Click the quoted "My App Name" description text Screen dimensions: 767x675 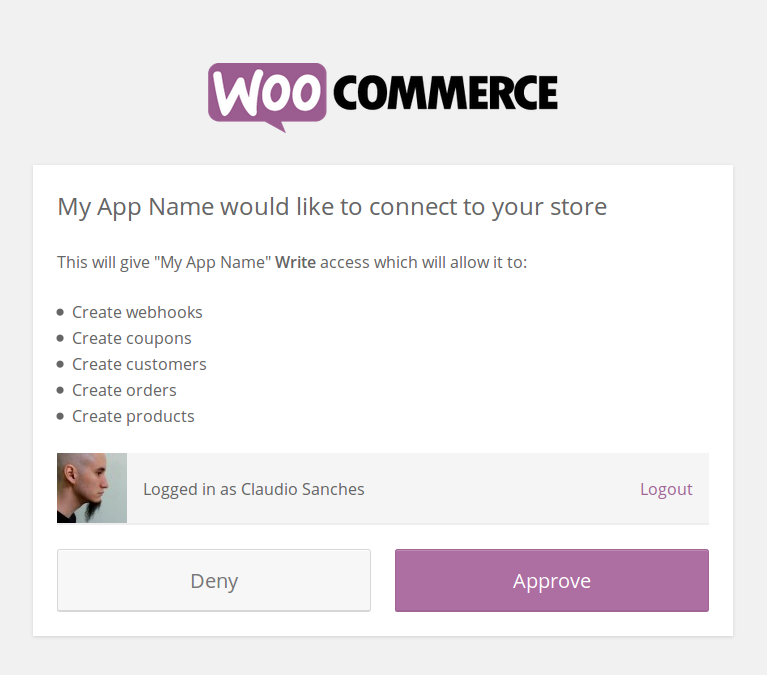pos(211,262)
